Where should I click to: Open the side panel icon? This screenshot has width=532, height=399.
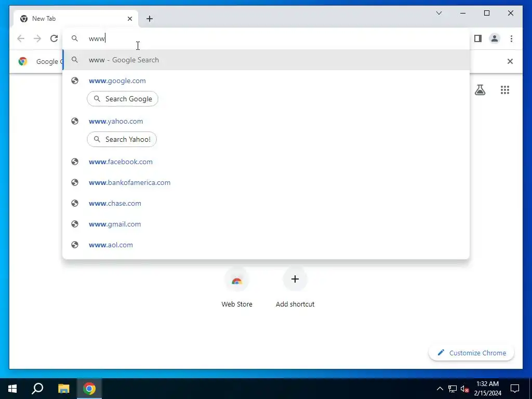pos(478,38)
